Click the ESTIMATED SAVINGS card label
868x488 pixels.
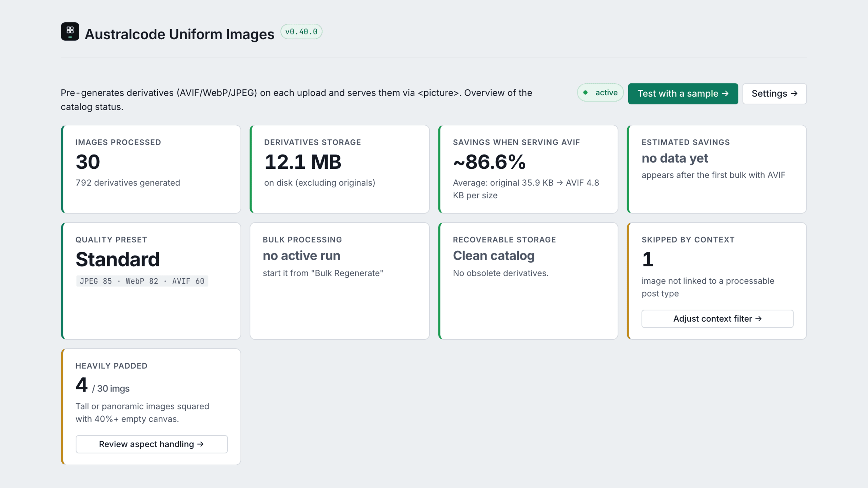click(686, 142)
